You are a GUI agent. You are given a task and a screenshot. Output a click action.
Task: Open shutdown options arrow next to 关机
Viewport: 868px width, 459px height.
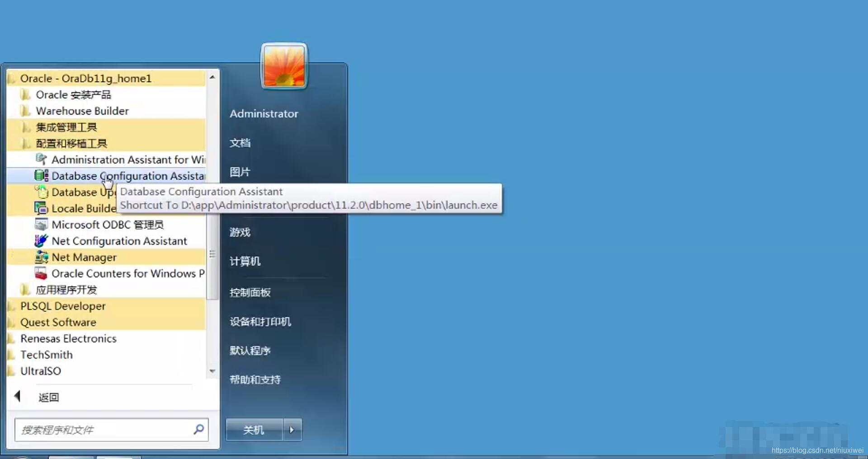pos(292,430)
